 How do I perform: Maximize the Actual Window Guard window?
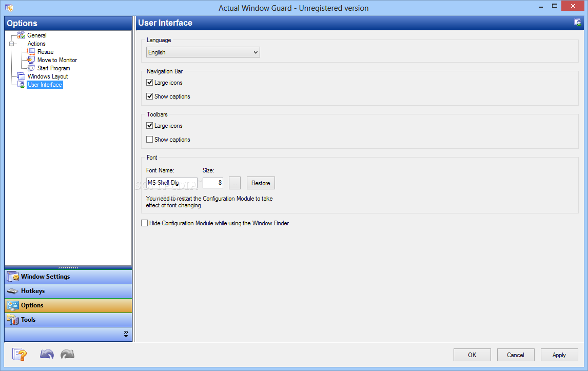coord(555,6)
